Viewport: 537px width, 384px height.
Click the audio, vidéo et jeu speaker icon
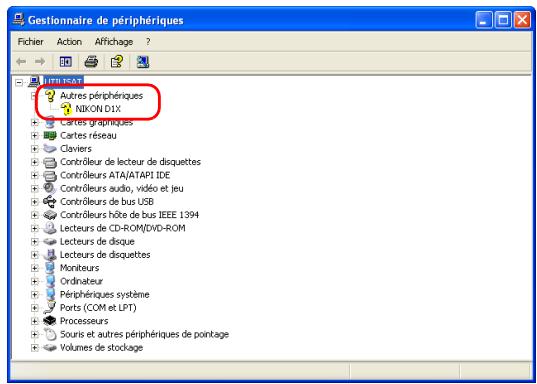click(x=50, y=188)
